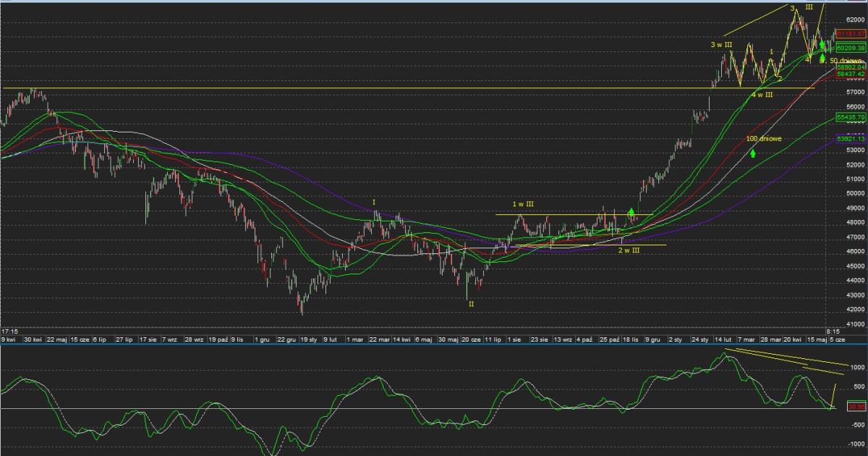Select the green 55435.70 moving average value

click(851, 117)
